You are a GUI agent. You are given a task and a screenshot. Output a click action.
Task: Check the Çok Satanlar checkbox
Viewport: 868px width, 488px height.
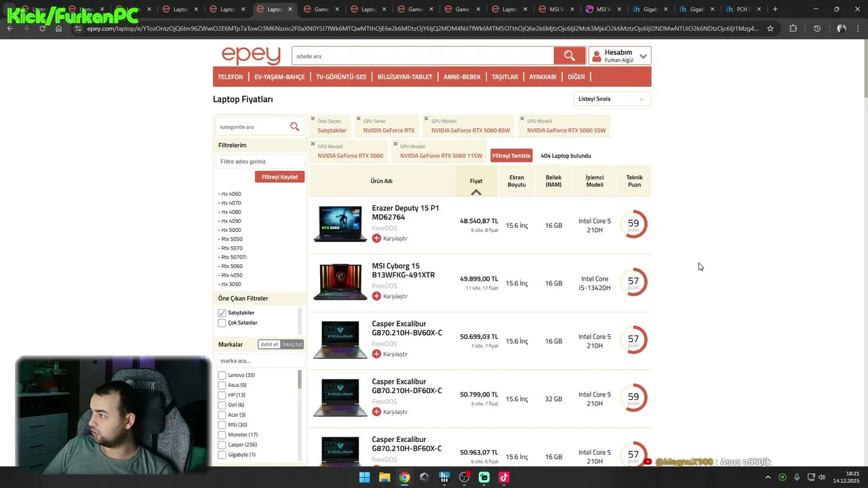point(222,323)
